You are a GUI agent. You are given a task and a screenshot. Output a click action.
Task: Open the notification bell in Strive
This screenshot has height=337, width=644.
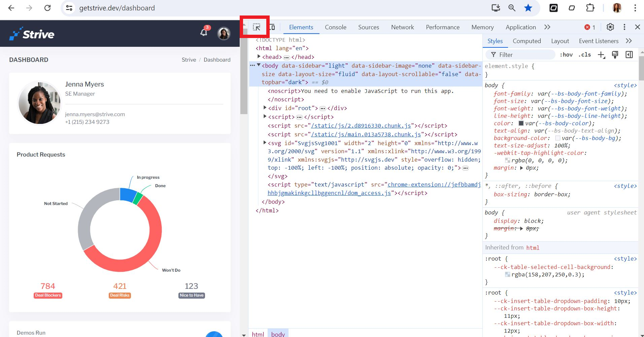click(x=204, y=32)
